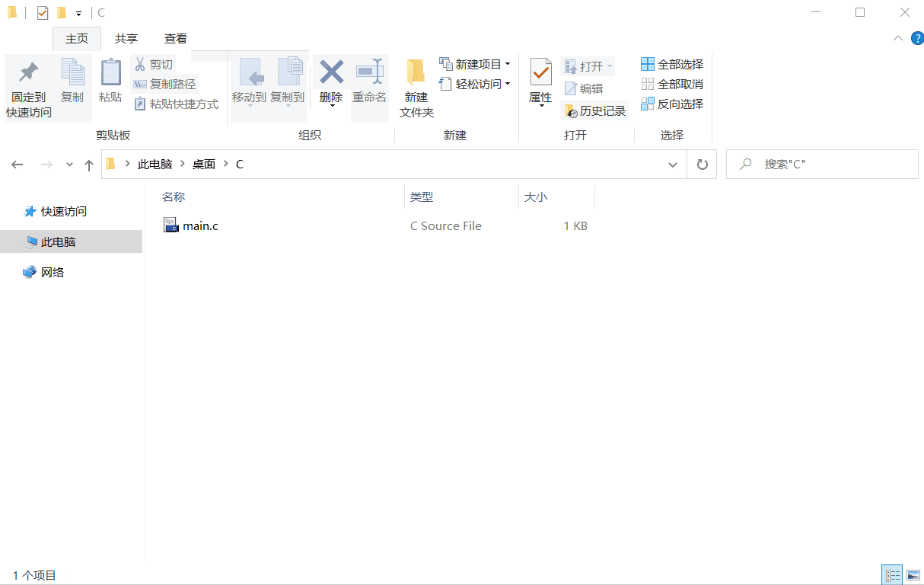Switch to details view toggle
This screenshot has height=585, width=924.
[893, 575]
